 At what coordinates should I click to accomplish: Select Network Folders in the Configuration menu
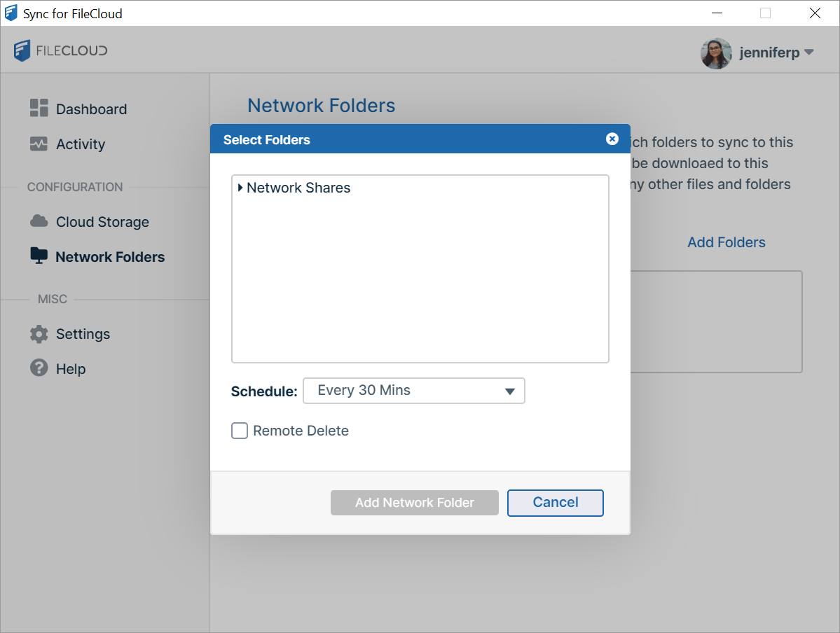coord(110,256)
